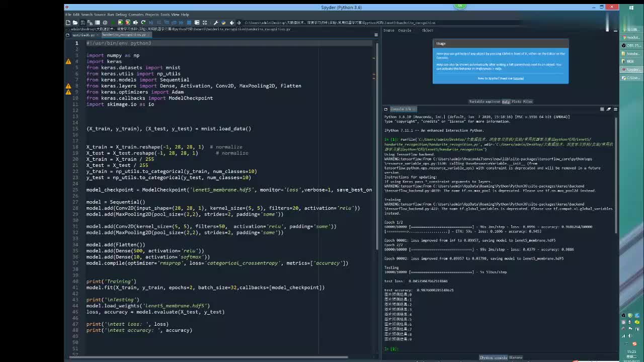The height and width of the screenshot is (362, 644).
Task: Switch to the untitled0.py editor tab
Action: pyautogui.click(x=84, y=35)
